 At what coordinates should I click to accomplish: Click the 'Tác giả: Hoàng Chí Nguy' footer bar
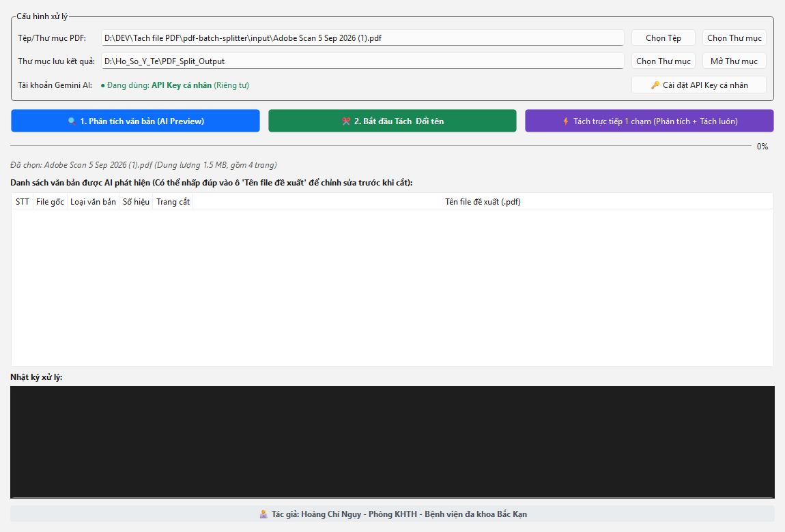[392, 514]
